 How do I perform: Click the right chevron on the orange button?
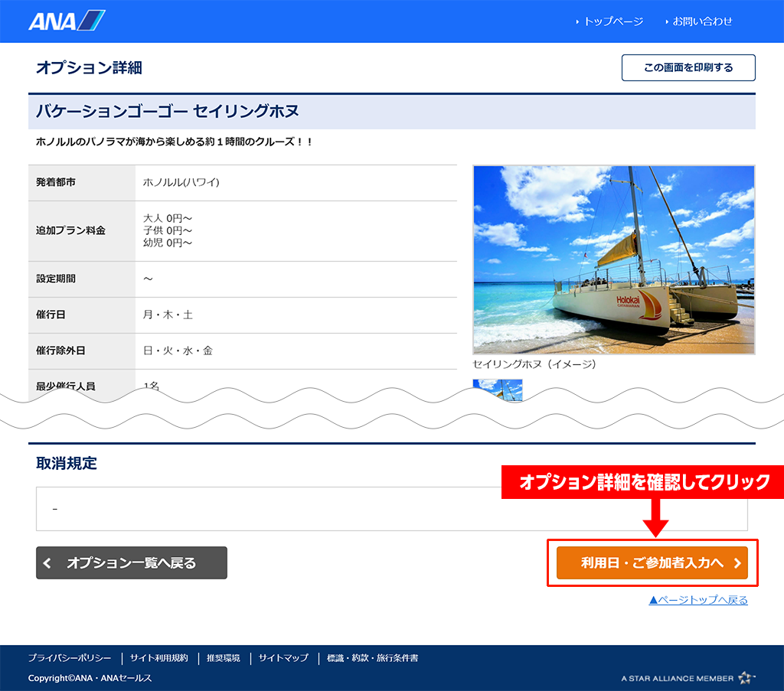pos(737,563)
